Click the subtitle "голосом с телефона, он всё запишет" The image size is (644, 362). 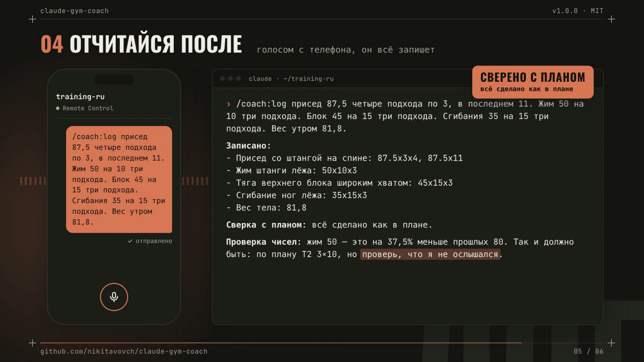(x=346, y=50)
